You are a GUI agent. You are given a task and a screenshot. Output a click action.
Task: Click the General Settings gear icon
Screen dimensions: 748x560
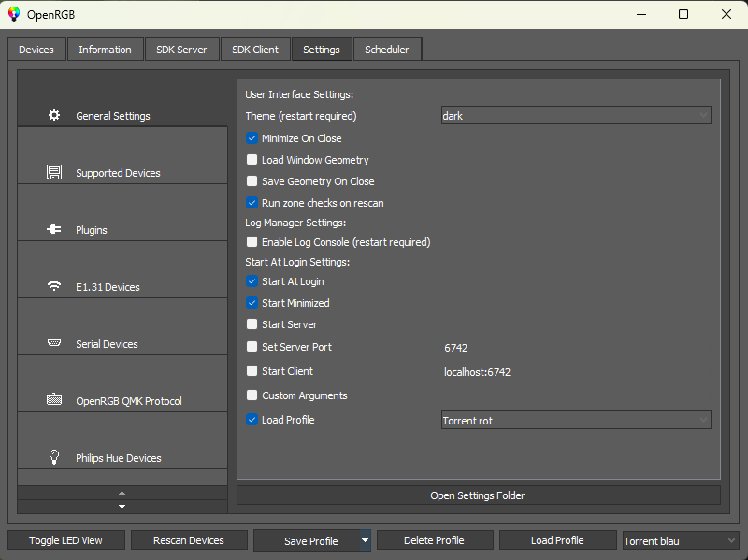[54, 115]
